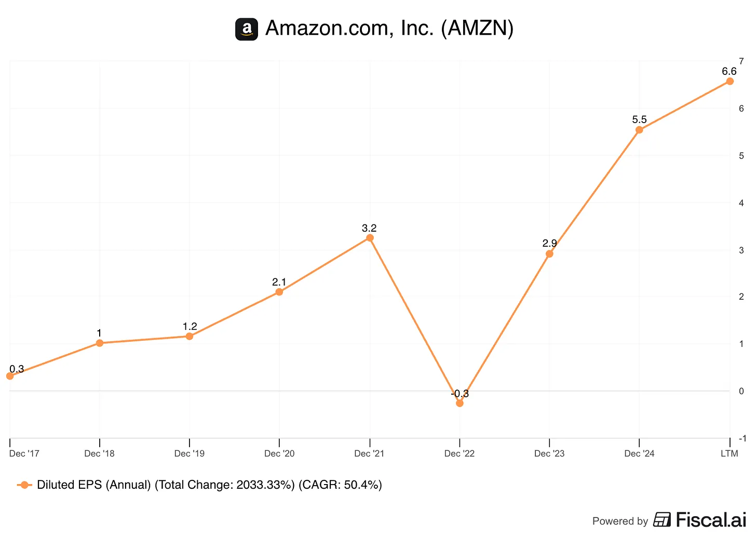Viewport: 756px width, 536px height.
Task: Click the LTM x-axis label
Action: (729, 453)
